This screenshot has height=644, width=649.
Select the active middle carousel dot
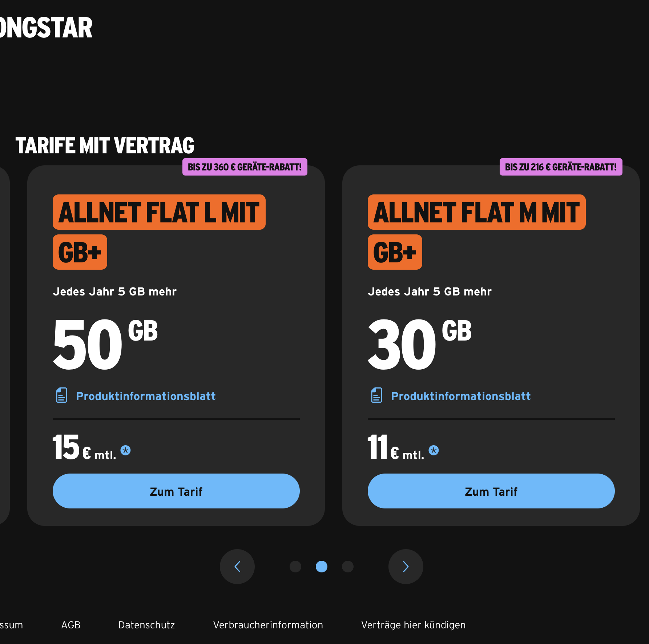(x=322, y=567)
